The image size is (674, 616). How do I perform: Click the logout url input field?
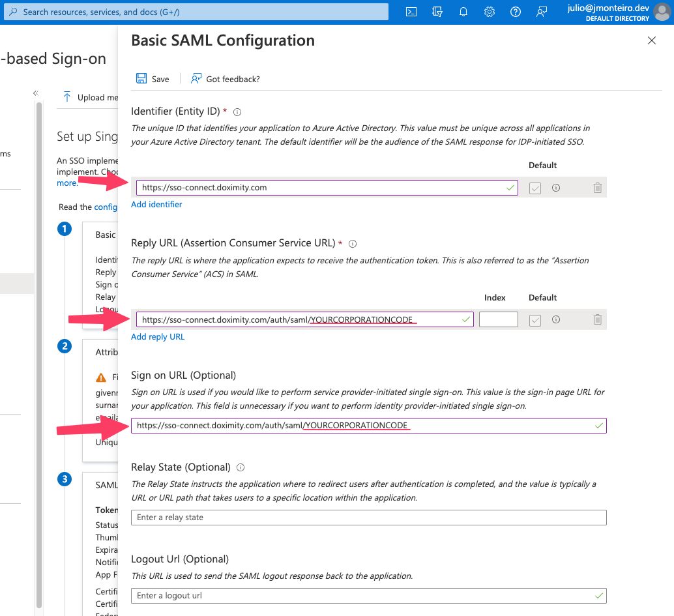click(x=369, y=596)
